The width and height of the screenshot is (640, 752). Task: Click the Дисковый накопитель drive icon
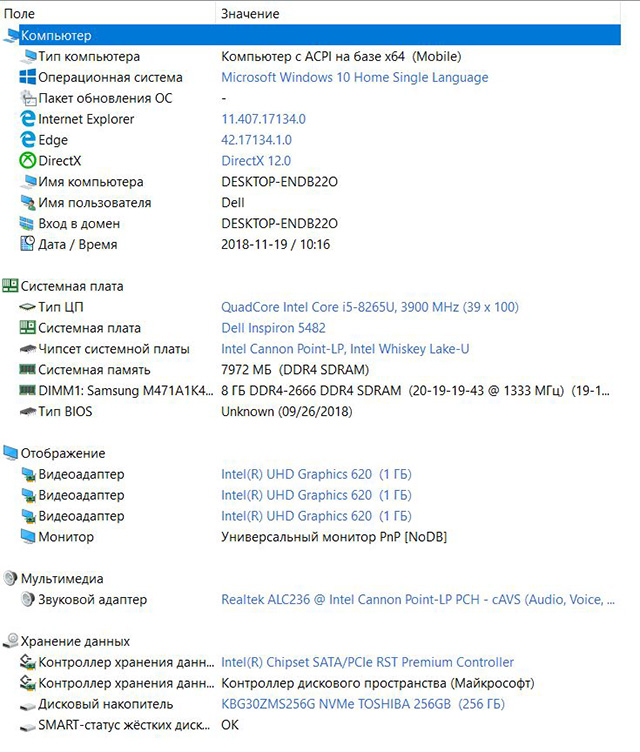click(x=27, y=705)
